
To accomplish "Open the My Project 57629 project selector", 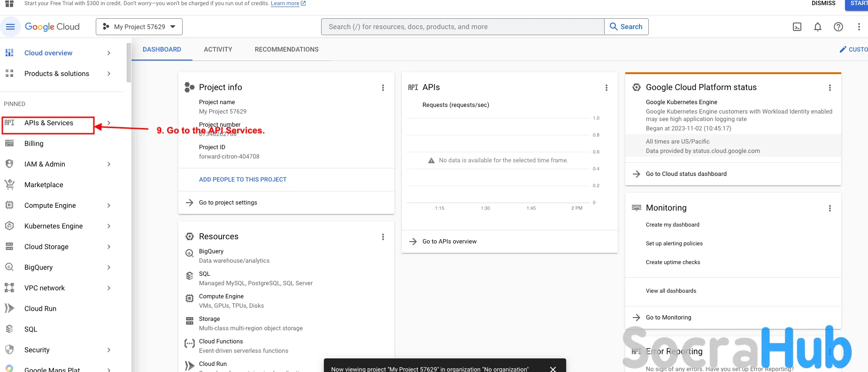I will pyautogui.click(x=139, y=27).
